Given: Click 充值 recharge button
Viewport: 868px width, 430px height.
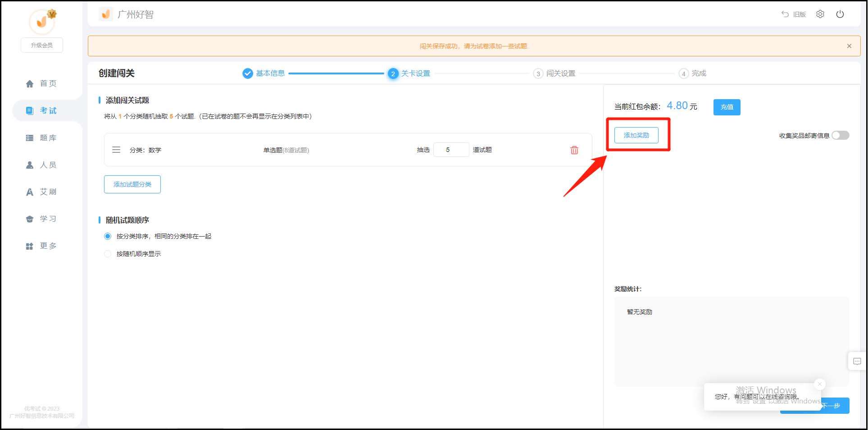Looking at the screenshot, I should click(x=726, y=107).
